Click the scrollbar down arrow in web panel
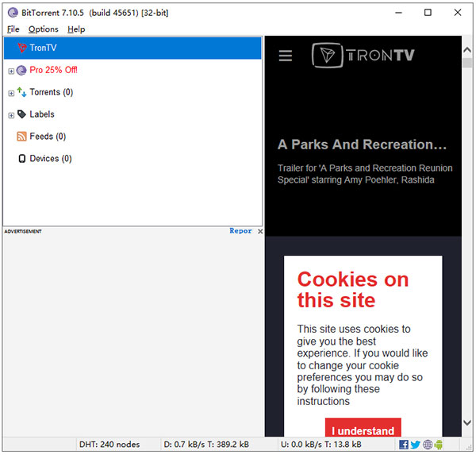The width and height of the screenshot is (476, 455). pos(467,422)
